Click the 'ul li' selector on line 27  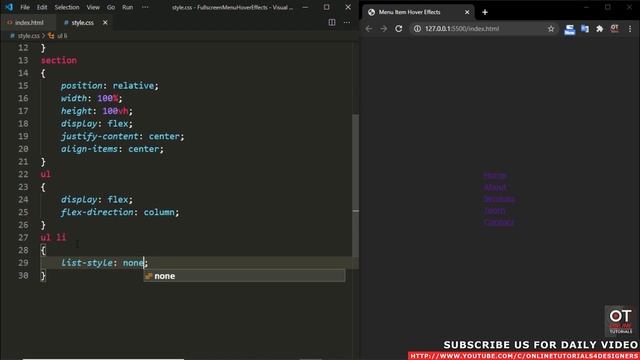point(53,238)
